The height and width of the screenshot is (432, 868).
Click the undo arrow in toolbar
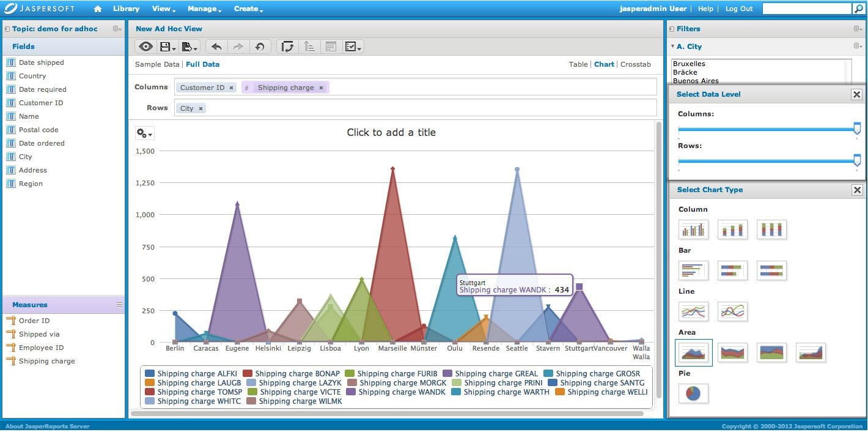coord(216,47)
